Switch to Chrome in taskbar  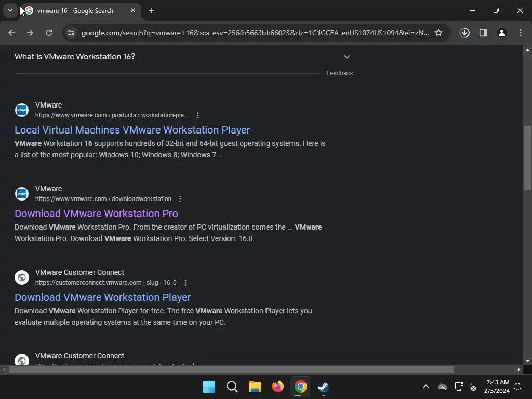point(301,387)
